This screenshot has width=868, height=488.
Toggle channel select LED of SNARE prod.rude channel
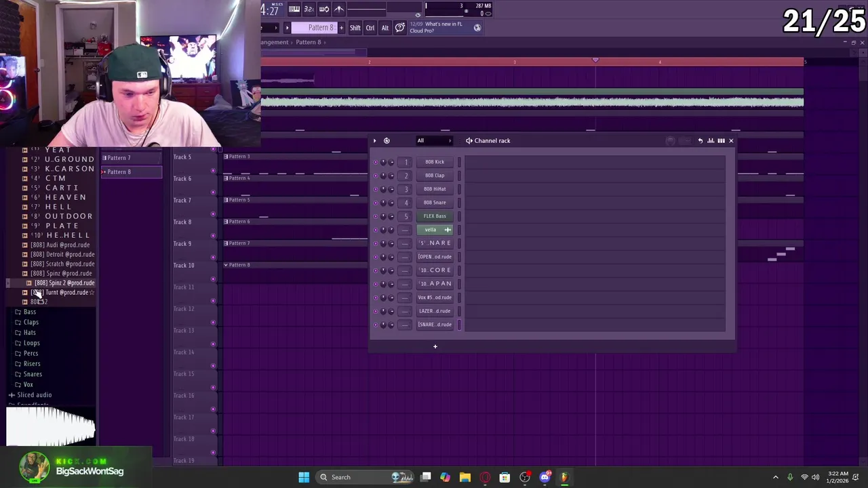click(x=459, y=325)
